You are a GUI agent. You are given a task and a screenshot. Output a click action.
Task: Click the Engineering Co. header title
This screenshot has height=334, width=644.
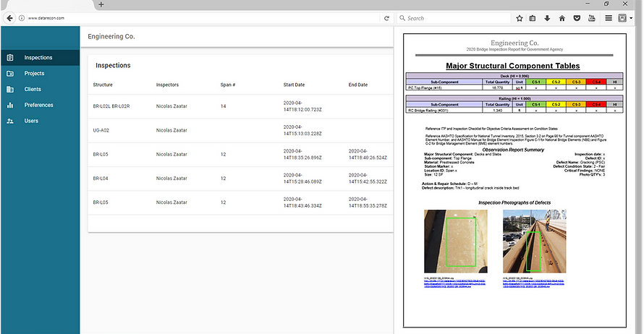tap(111, 37)
